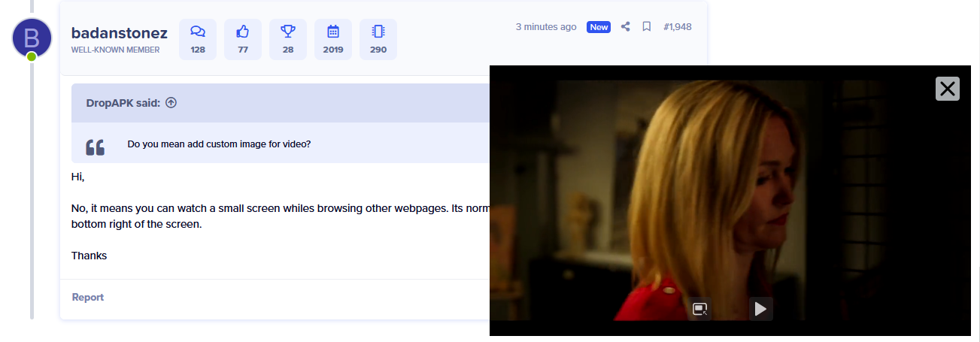980x342 pixels.
Task: Click the device icon stat showing 290
Action: [378, 39]
